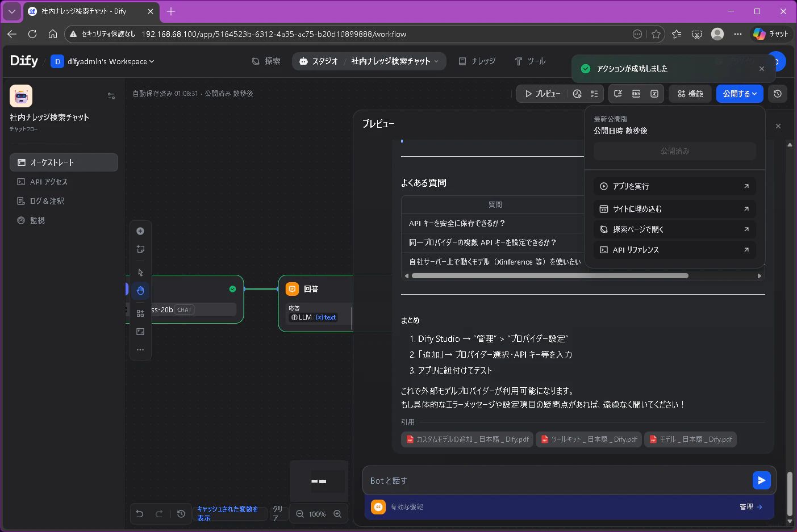
Task: Click アプリを実行 in publish menu
Action: click(x=675, y=186)
